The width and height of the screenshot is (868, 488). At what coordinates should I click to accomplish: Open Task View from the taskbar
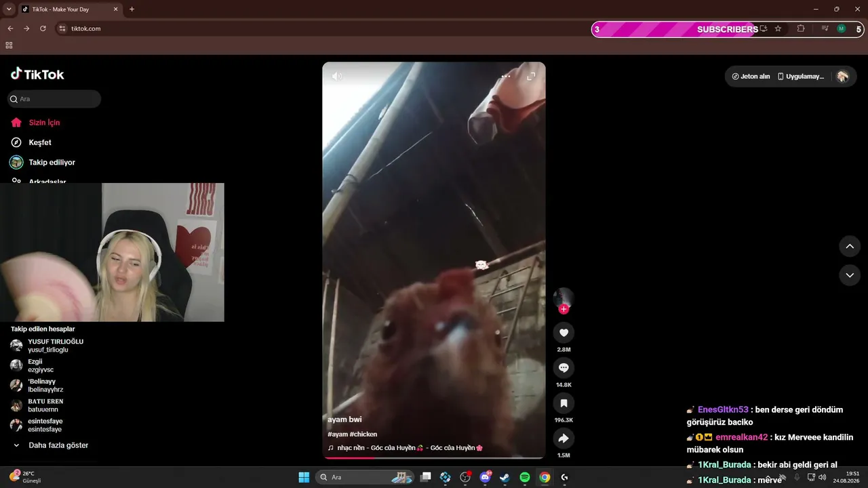(426, 477)
